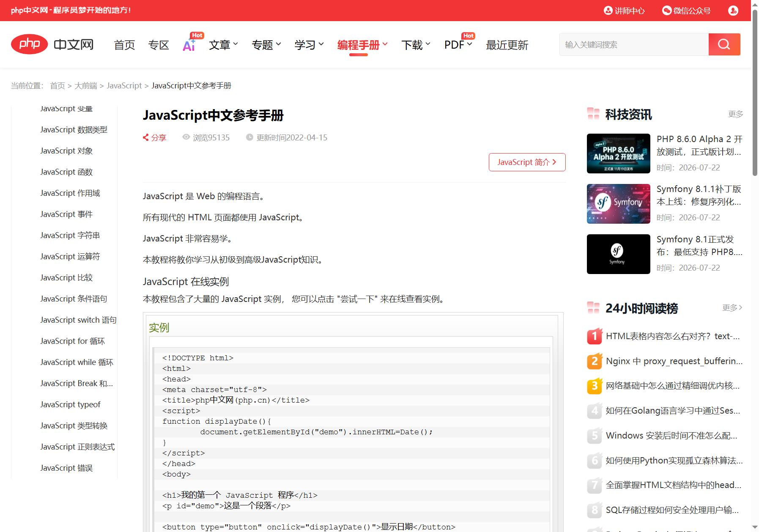Expand the 编程手册 dropdown menu

pos(362,45)
